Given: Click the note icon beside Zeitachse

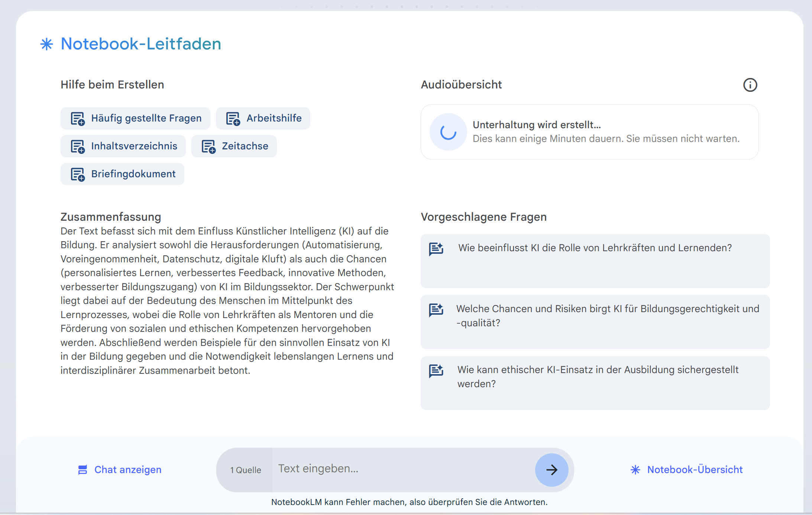Looking at the screenshot, I should pyautogui.click(x=208, y=146).
